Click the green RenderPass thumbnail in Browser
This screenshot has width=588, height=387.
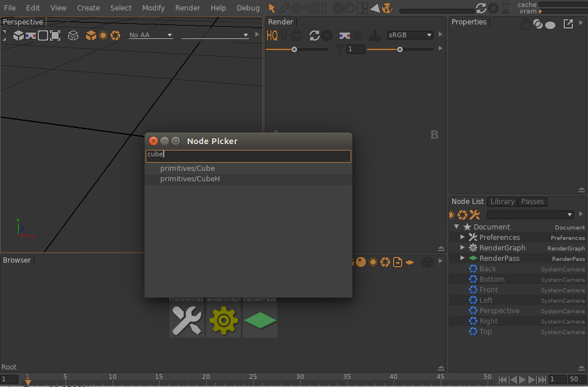point(260,320)
